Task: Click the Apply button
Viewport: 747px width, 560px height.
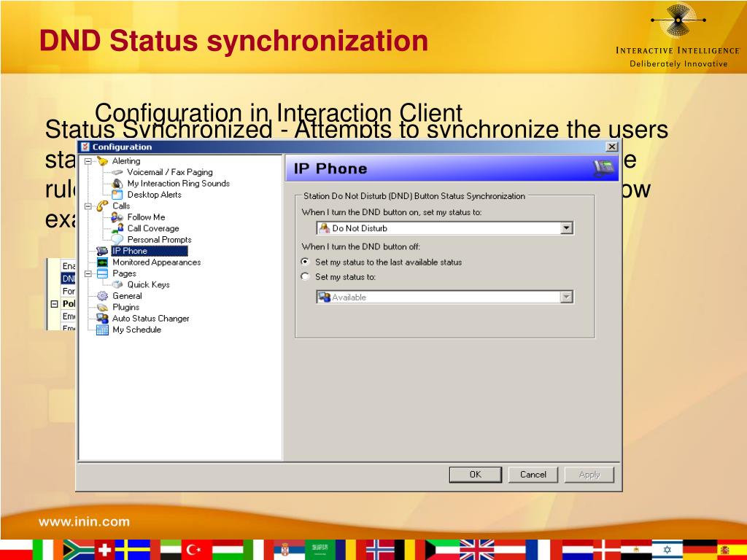Action: (x=589, y=474)
